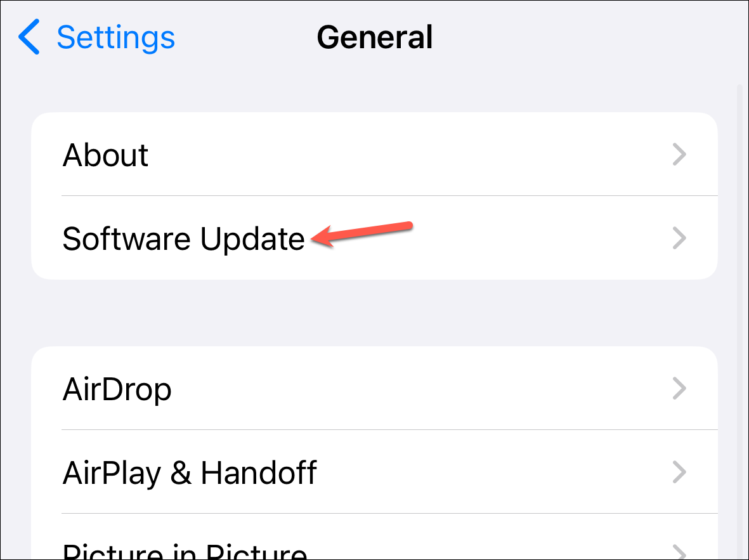Open AirDrop settings
Image resolution: width=749 pixels, height=560 pixels.
pyautogui.click(x=374, y=388)
